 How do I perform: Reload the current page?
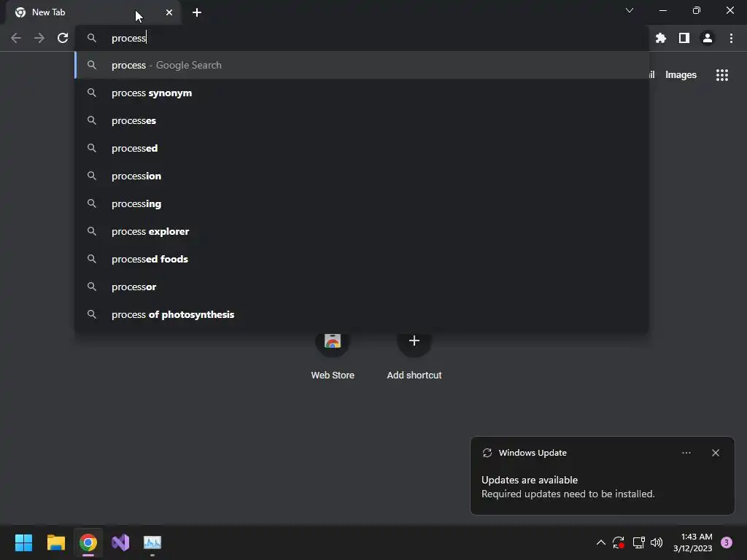coord(63,38)
